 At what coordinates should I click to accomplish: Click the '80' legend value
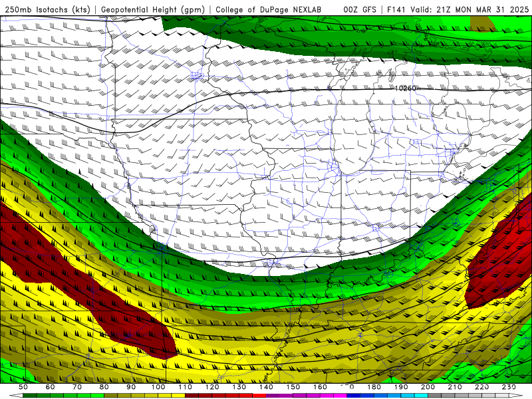tap(104, 387)
